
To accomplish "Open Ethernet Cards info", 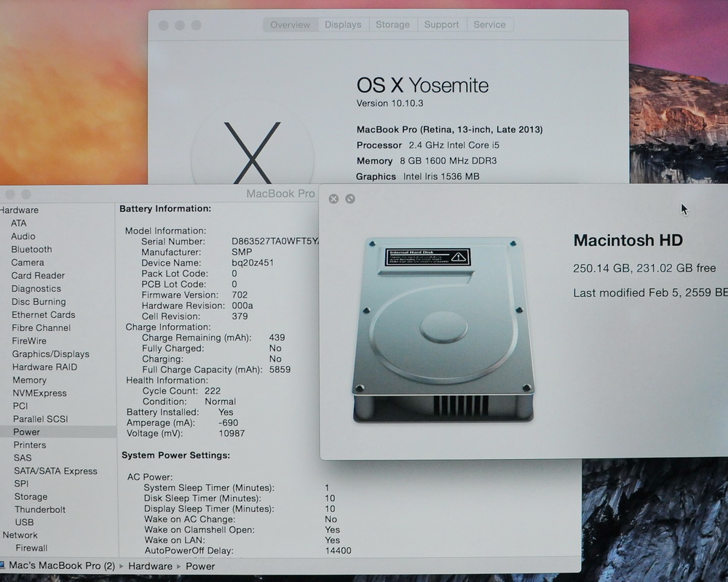I will (43, 315).
